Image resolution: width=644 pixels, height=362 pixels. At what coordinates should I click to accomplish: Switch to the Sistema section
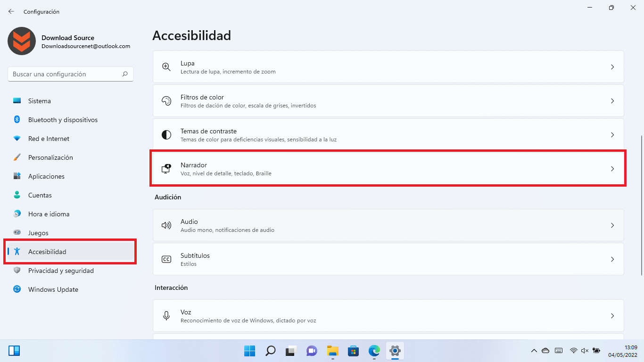[39, 100]
